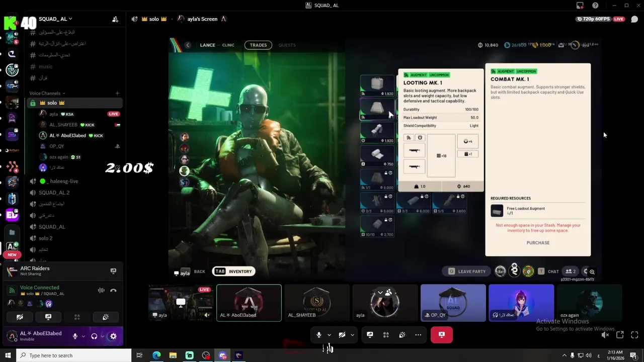Screen dimensions: 644x362
Task: Open the QUESTS tab in the streamed game
Action: (x=287, y=45)
